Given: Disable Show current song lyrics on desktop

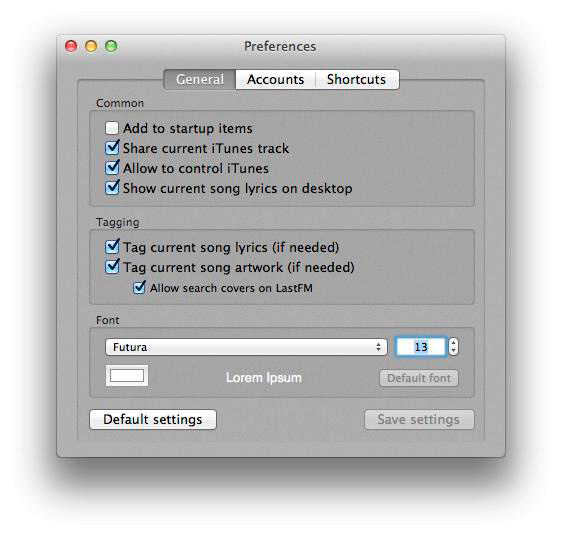Looking at the screenshot, I should click(x=112, y=188).
